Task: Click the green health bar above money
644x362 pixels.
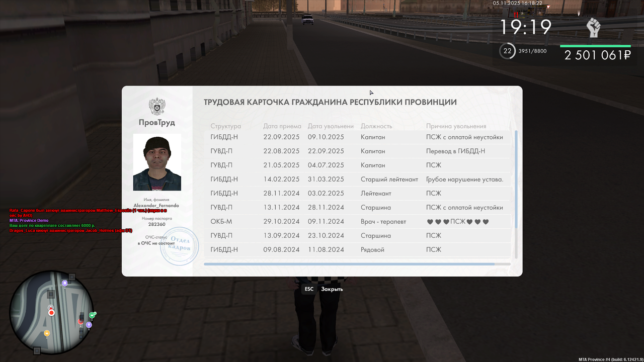Action: click(596, 46)
